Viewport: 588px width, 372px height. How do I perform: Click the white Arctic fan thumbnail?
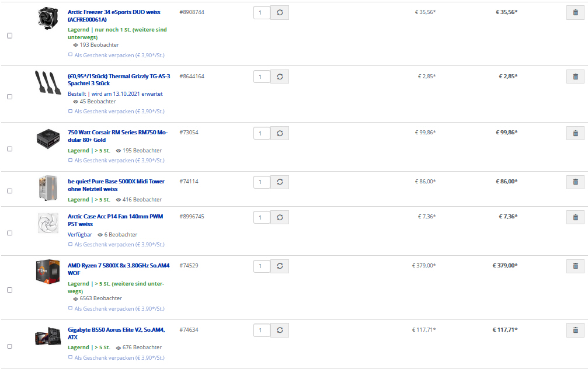[48, 222]
